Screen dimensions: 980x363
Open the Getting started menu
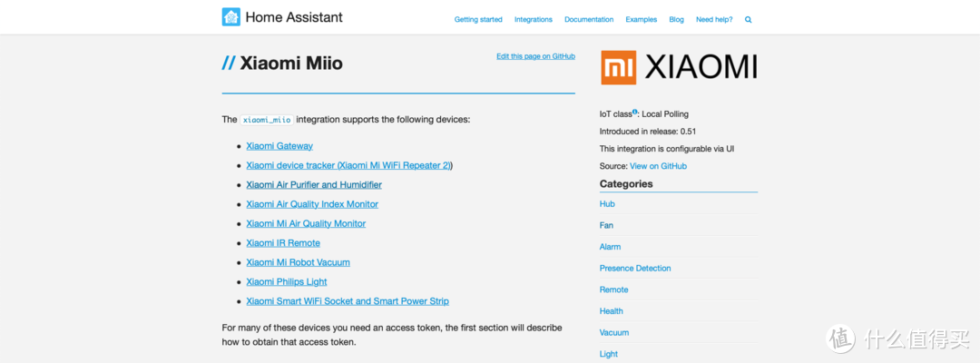point(478,20)
